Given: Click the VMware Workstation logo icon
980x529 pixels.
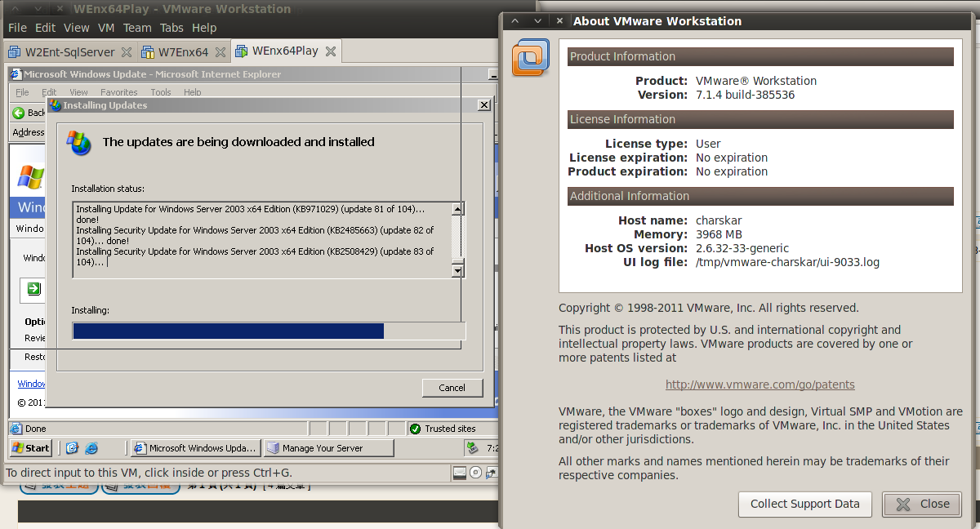Looking at the screenshot, I should pos(531,58).
